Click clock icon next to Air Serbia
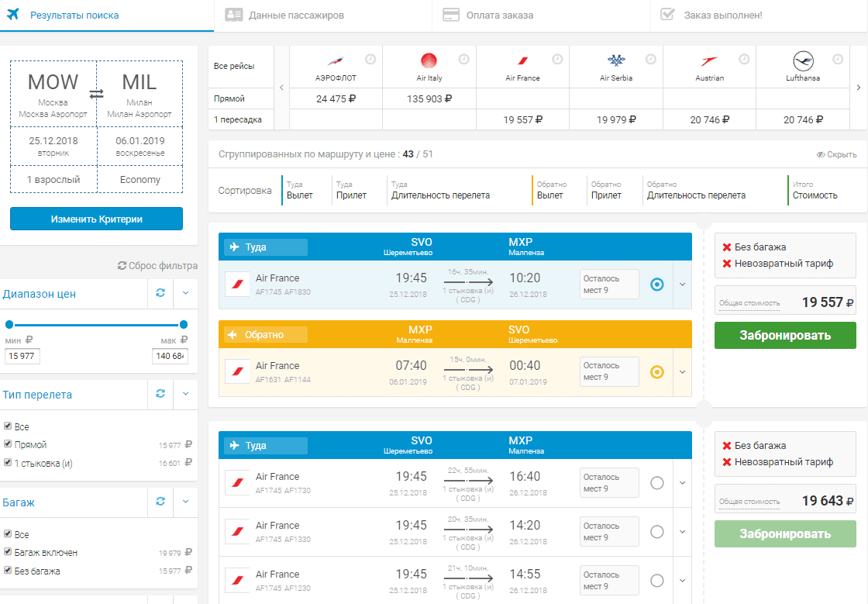868x604 pixels. click(651, 59)
